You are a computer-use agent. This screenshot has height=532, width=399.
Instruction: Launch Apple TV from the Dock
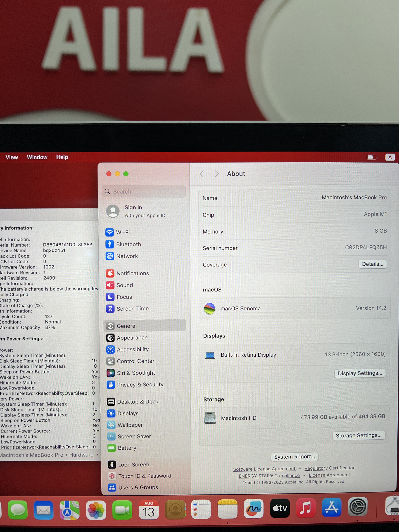280,508
